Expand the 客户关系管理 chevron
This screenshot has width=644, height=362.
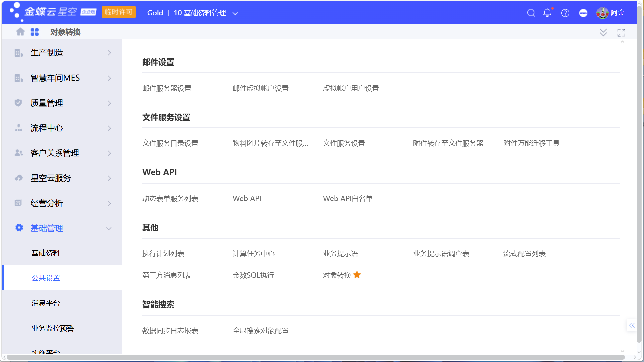tap(109, 153)
